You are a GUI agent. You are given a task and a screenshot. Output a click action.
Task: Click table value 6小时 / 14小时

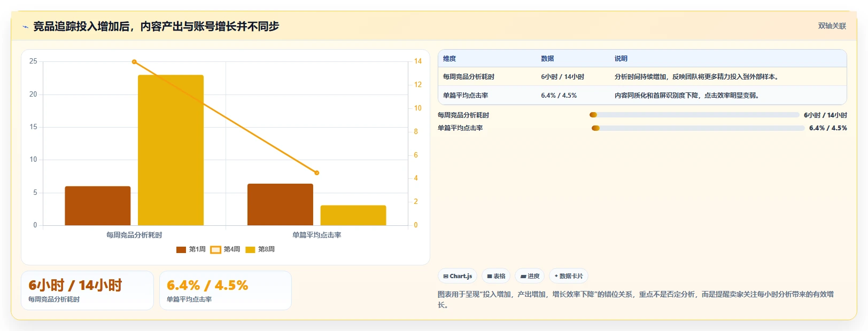562,77
